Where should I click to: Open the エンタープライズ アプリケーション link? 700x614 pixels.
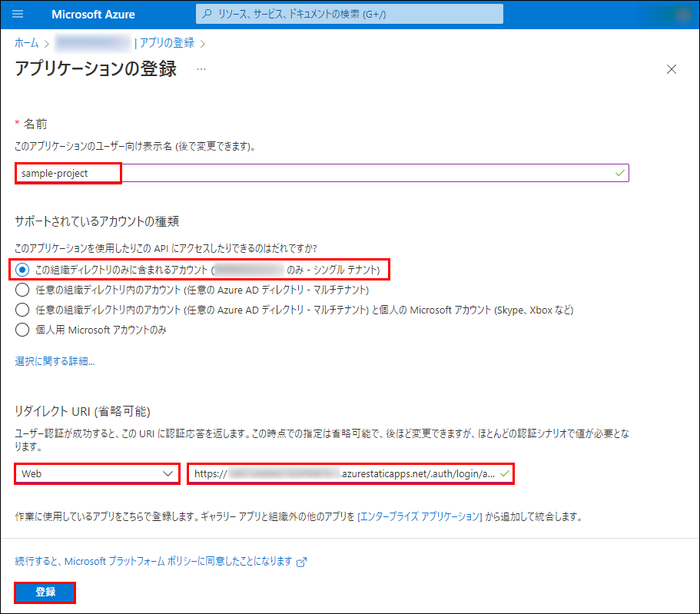click(420, 516)
